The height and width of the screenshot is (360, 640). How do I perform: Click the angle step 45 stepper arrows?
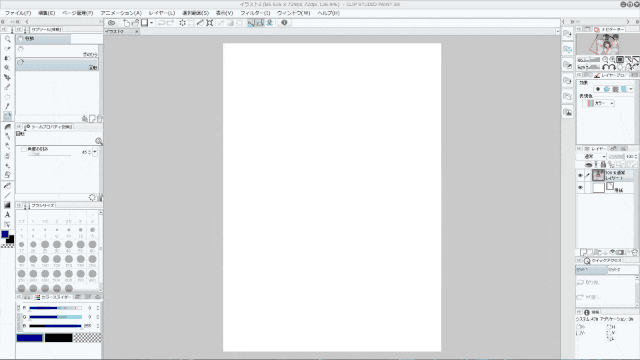pos(89,152)
